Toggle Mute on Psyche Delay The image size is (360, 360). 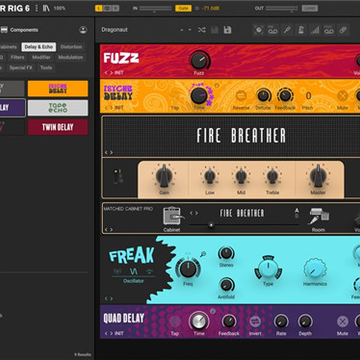[343, 96]
